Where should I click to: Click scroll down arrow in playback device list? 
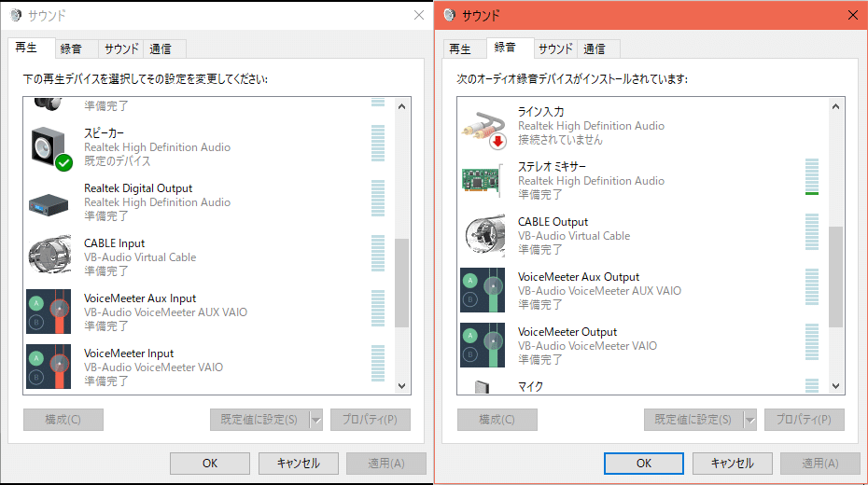coord(402,386)
